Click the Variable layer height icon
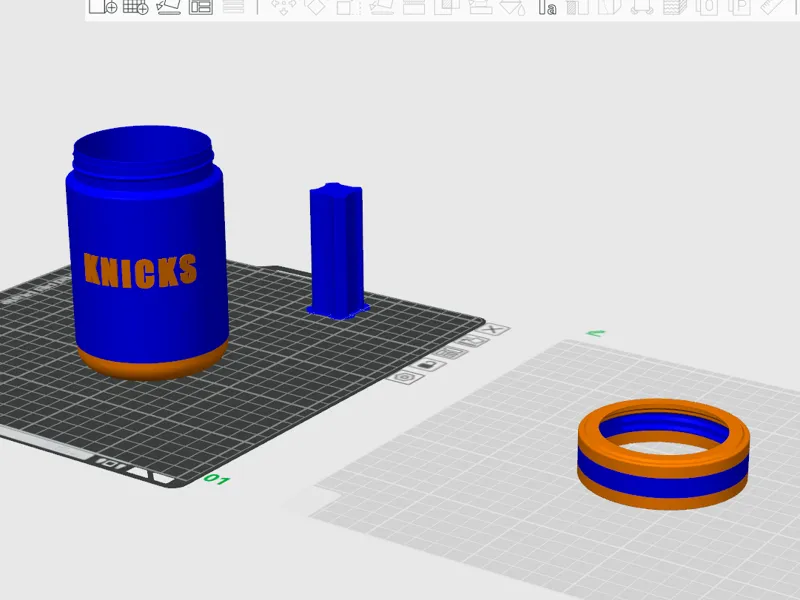 pos(233,7)
